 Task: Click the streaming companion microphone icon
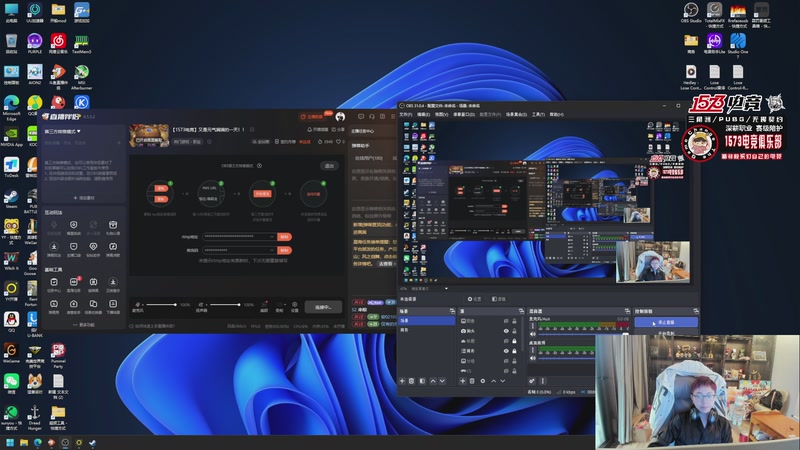[137, 305]
